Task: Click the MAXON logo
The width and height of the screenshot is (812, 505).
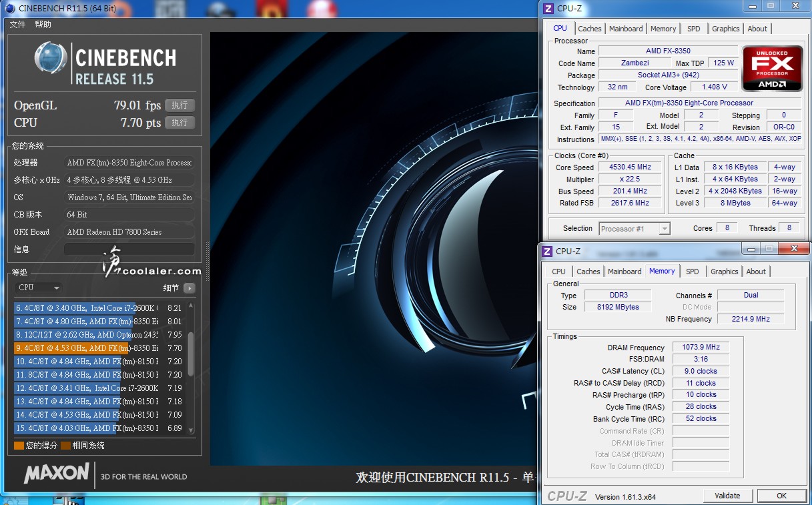Action: 57,474
